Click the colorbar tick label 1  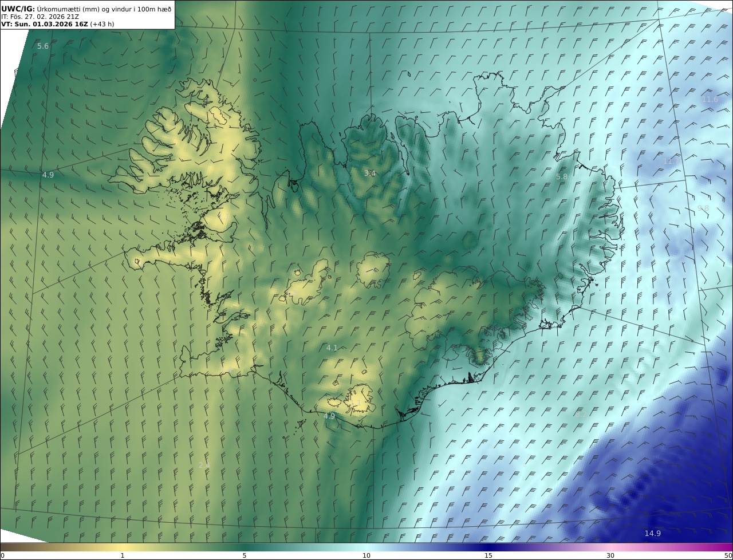[123, 555]
